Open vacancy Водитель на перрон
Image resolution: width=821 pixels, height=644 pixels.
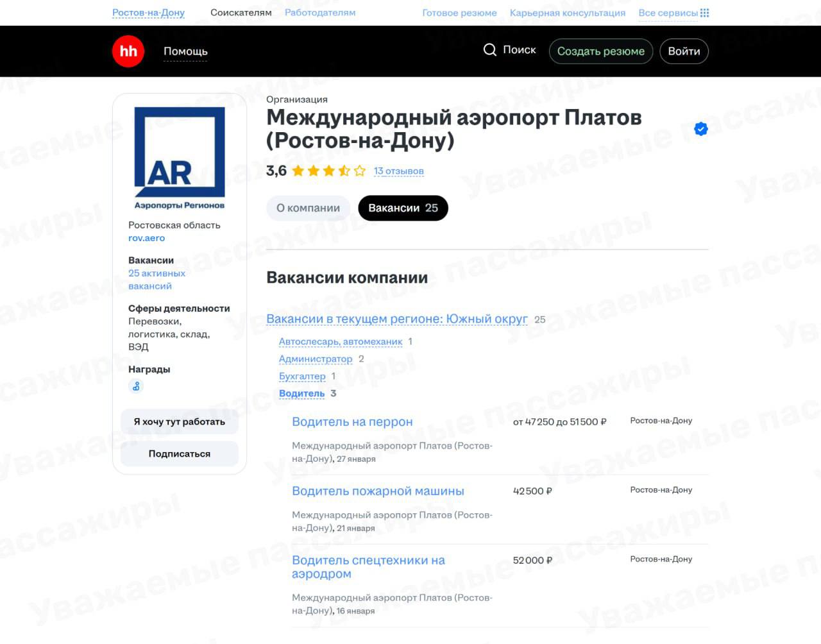tap(352, 422)
